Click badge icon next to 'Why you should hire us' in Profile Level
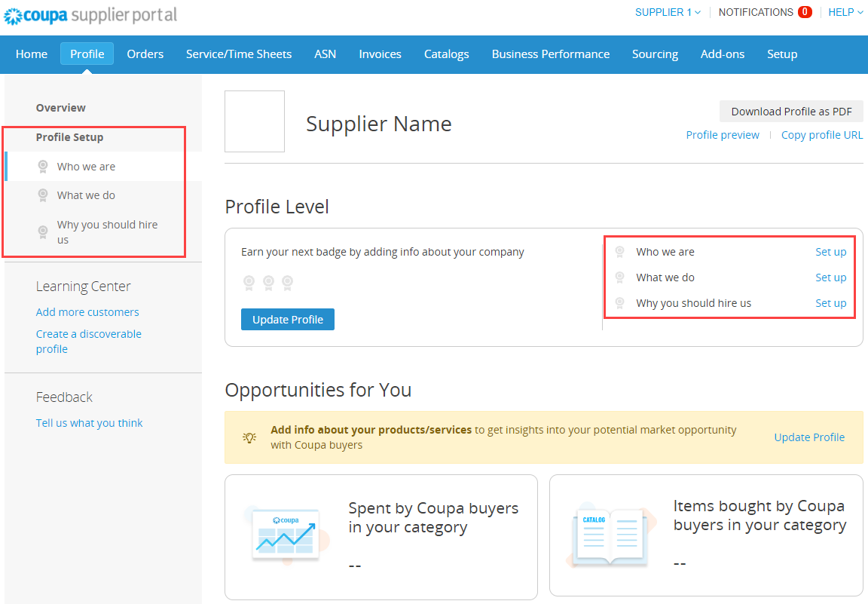The width and height of the screenshot is (868, 604). 620,303
